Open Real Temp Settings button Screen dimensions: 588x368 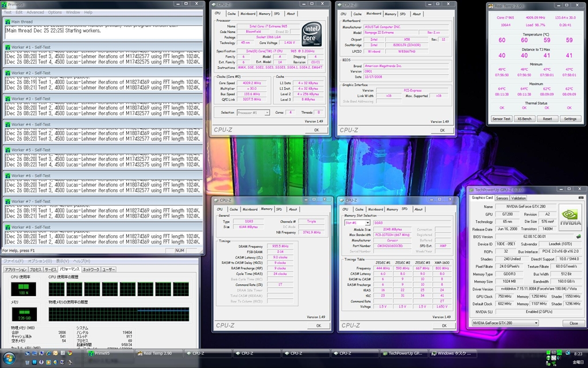(570, 118)
